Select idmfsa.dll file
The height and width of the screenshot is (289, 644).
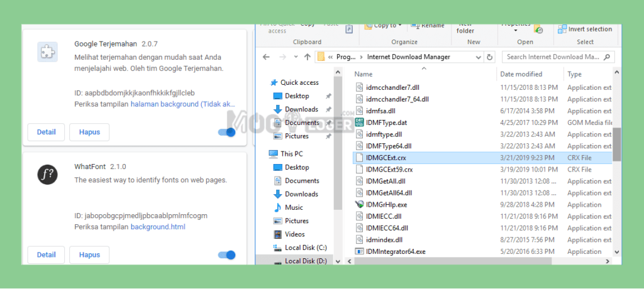[x=482, y=111]
